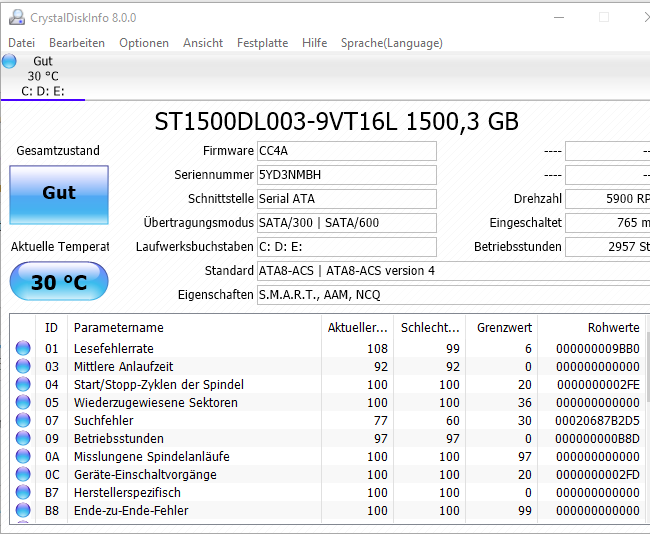The image size is (650, 534).
Task: Click the Firmware field CC4A
Action: [x=347, y=151]
